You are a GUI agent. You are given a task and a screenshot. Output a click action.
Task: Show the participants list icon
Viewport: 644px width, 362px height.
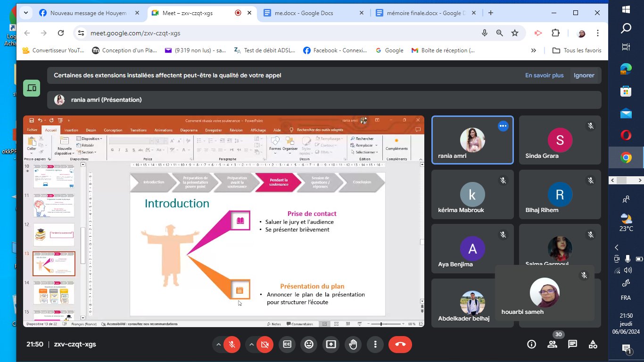click(552, 344)
